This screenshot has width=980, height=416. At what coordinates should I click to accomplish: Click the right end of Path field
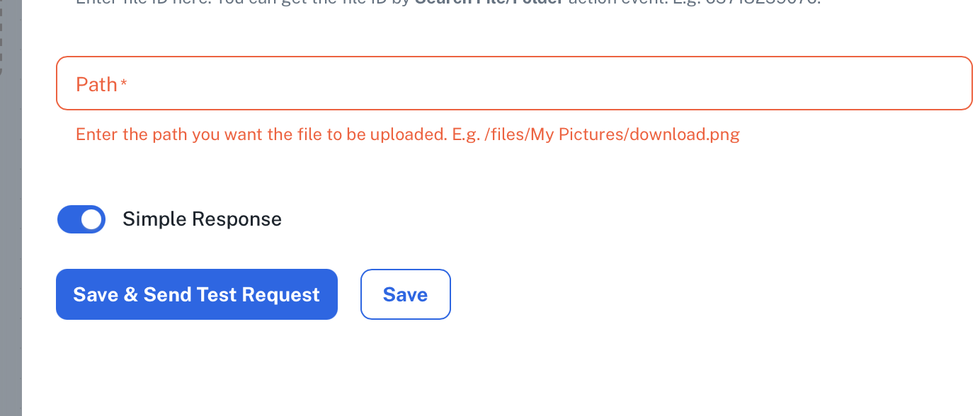click(x=949, y=83)
